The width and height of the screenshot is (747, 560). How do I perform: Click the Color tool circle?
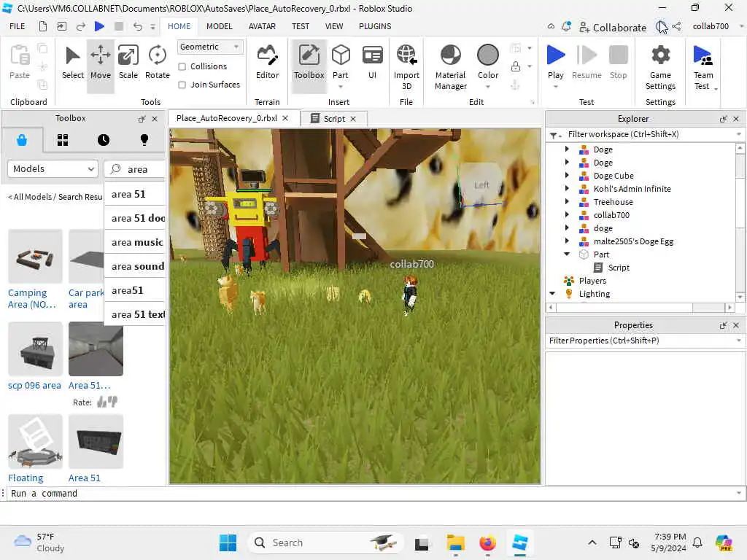pyautogui.click(x=488, y=55)
